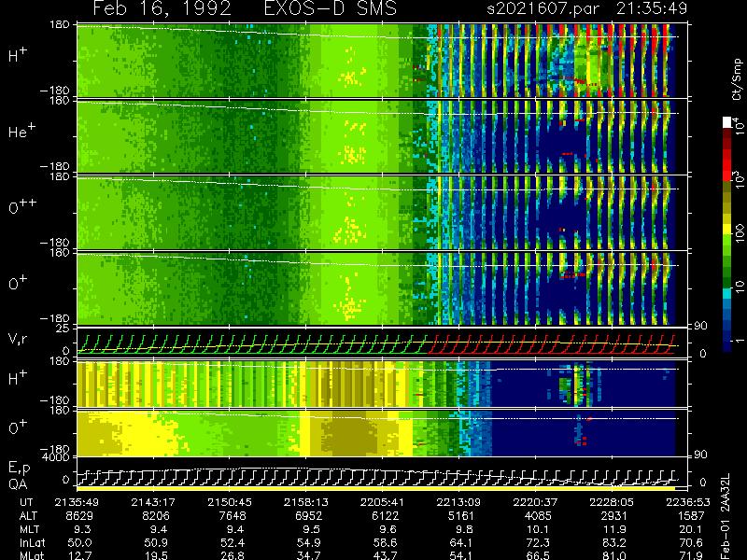Click the UT value '2236:53'
747x560 pixels.
pos(687,502)
